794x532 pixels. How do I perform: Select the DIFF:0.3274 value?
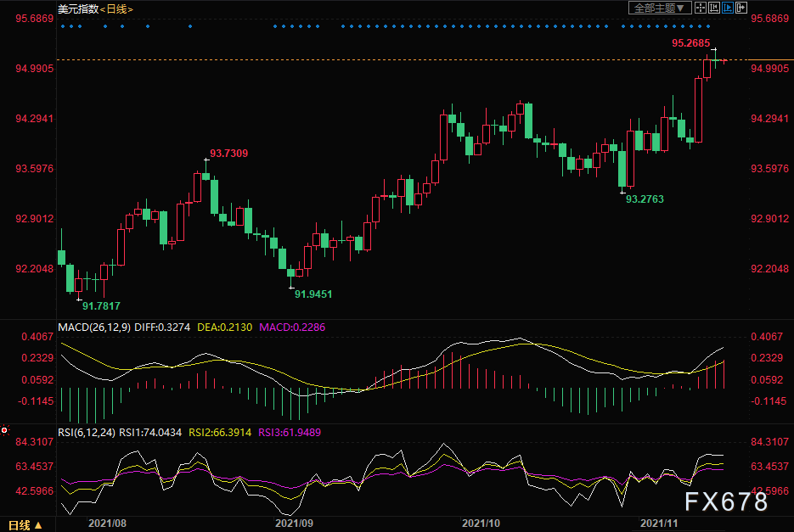click(x=162, y=327)
